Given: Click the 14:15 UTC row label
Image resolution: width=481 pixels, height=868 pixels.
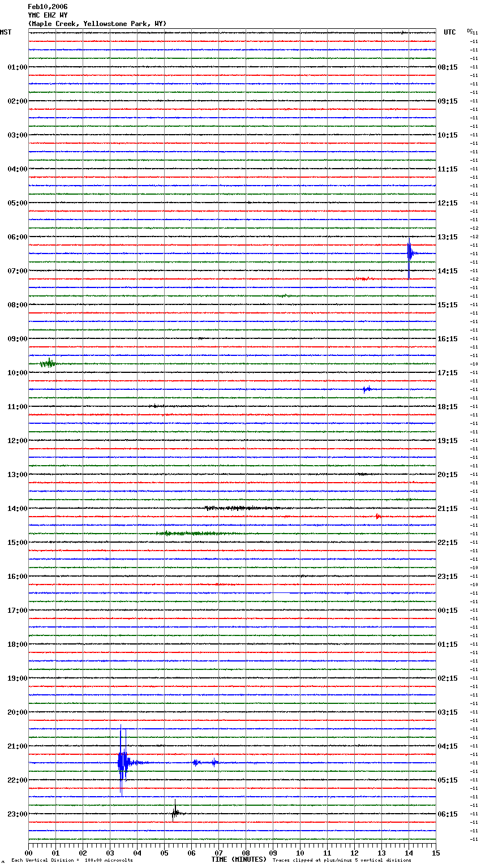Looking at the screenshot, I should pos(448,271).
